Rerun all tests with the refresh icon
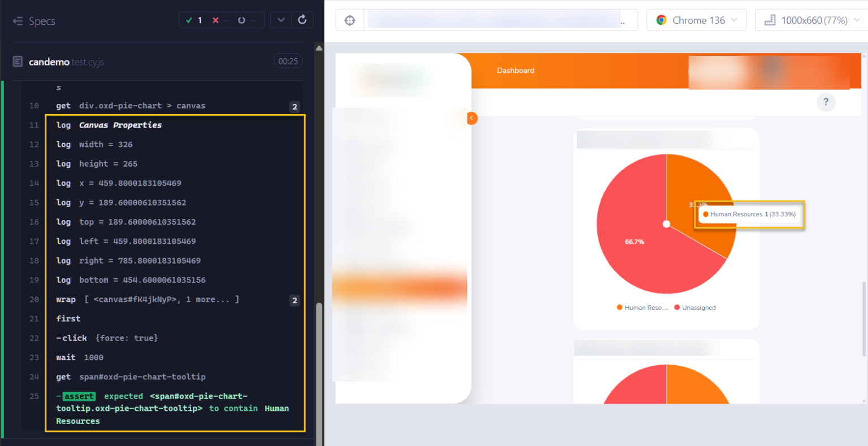 [302, 20]
